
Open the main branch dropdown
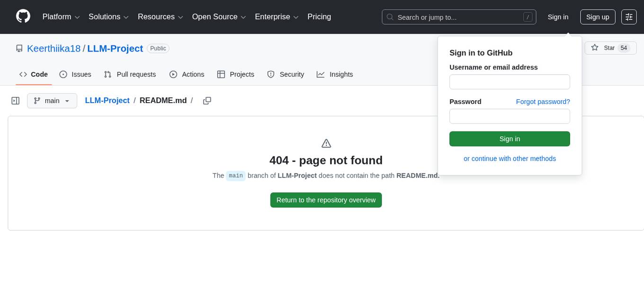[52, 100]
